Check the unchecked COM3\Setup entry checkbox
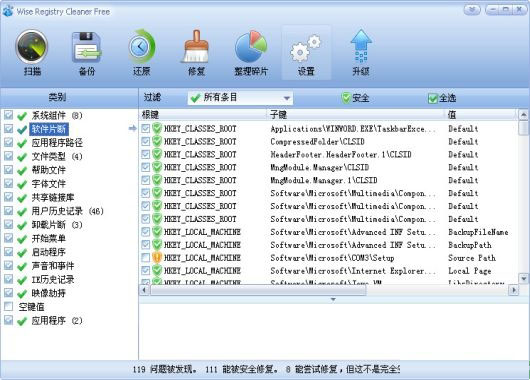 tap(145, 258)
